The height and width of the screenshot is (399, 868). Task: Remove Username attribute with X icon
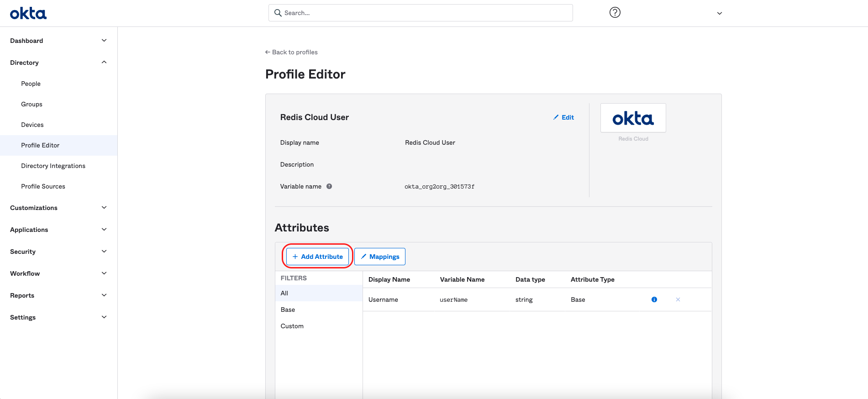tap(678, 299)
